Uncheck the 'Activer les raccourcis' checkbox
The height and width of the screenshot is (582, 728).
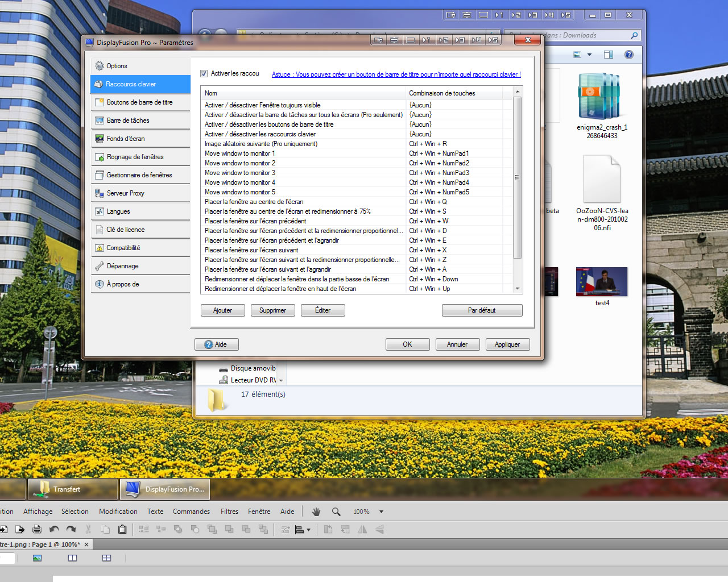point(204,74)
